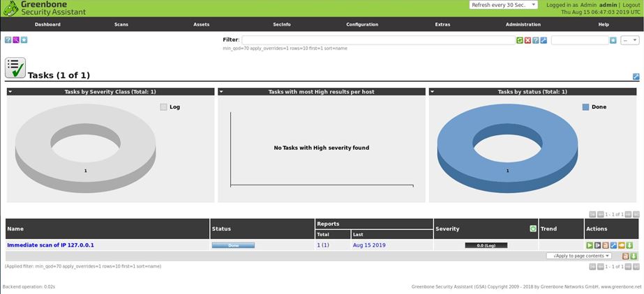This screenshot has height=294, width=644.
Task: Open the Refresh every 30 Sec. dropdown
Action: (503, 5)
